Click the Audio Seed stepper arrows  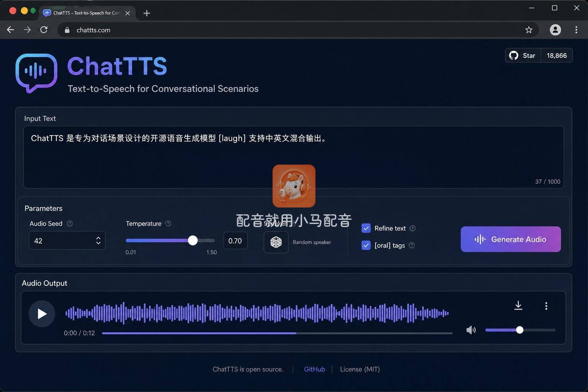pos(98,240)
